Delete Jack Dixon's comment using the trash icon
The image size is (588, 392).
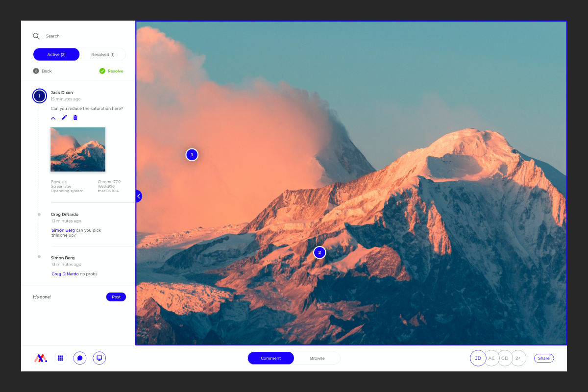tap(75, 118)
